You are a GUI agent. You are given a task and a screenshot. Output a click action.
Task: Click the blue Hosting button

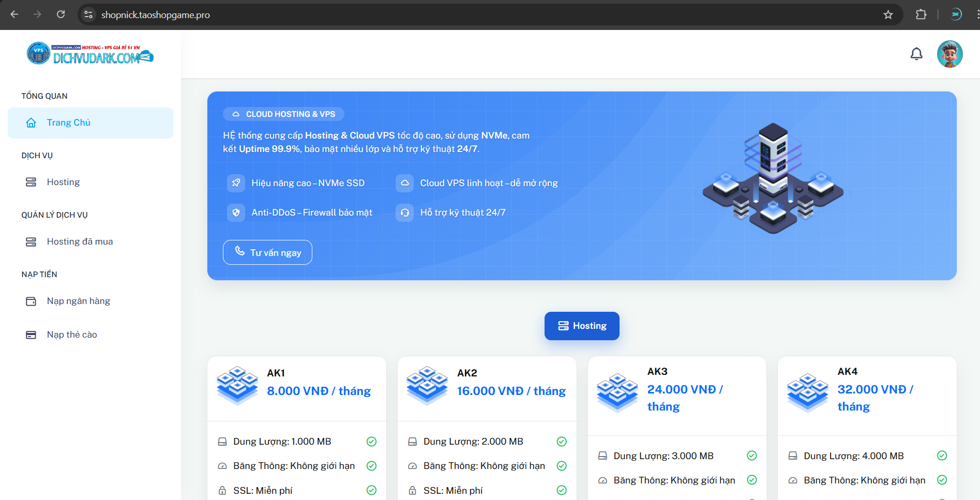tap(581, 326)
